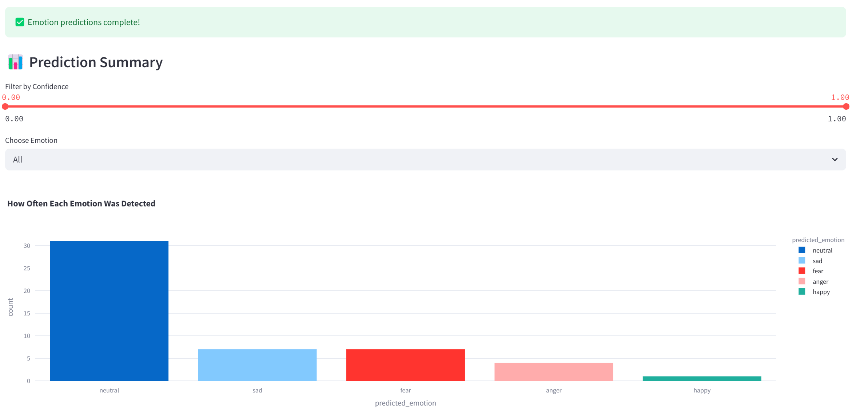Click the green happy bar
The width and height of the screenshot is (868, 415).
tap(702, 379)
